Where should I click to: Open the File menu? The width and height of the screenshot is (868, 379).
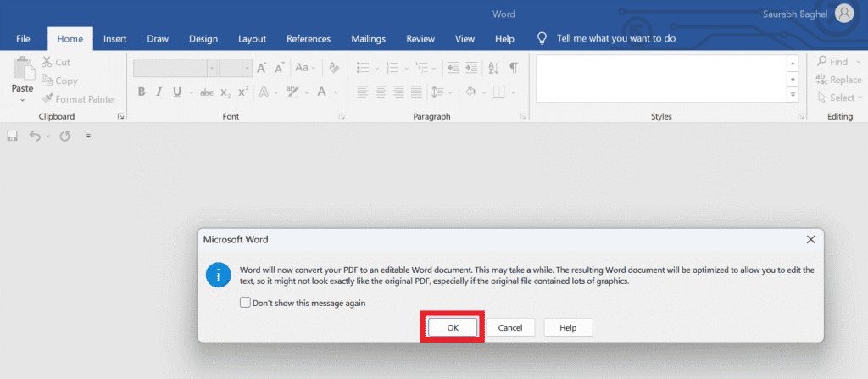[x=23, y=39]
